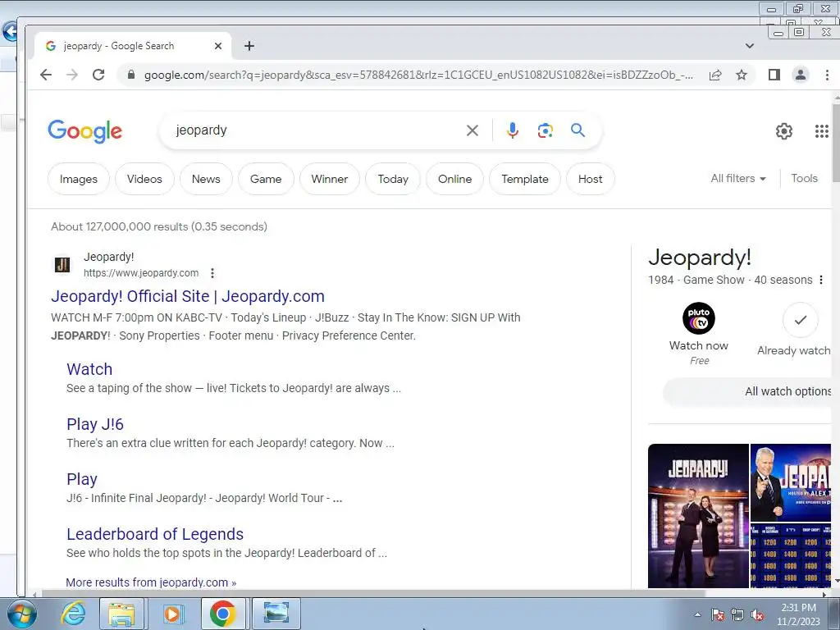Screen dimensions: 840x630
Task: Open Chrome's side panel icon
Action: (x=774, y=75)
